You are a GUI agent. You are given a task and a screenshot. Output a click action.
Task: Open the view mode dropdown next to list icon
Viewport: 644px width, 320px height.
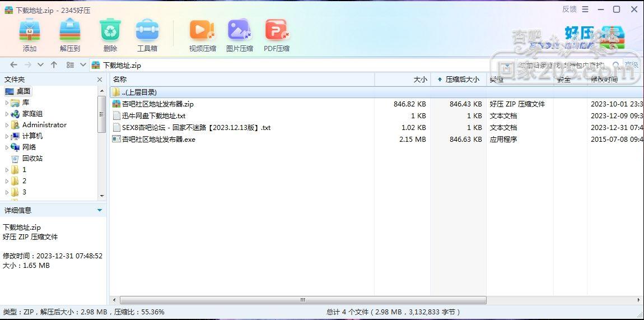83,65
